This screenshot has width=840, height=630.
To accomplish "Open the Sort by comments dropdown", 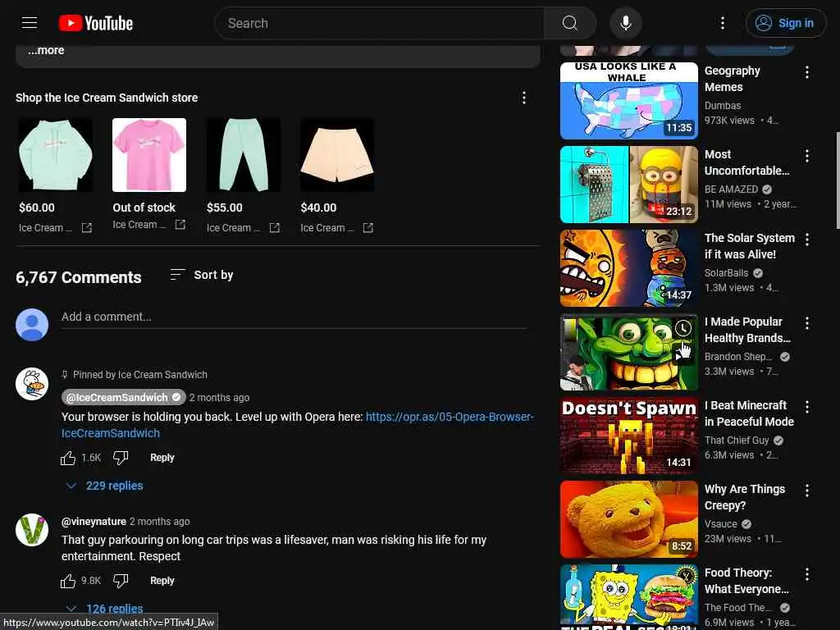I will (x=202, y=275).
